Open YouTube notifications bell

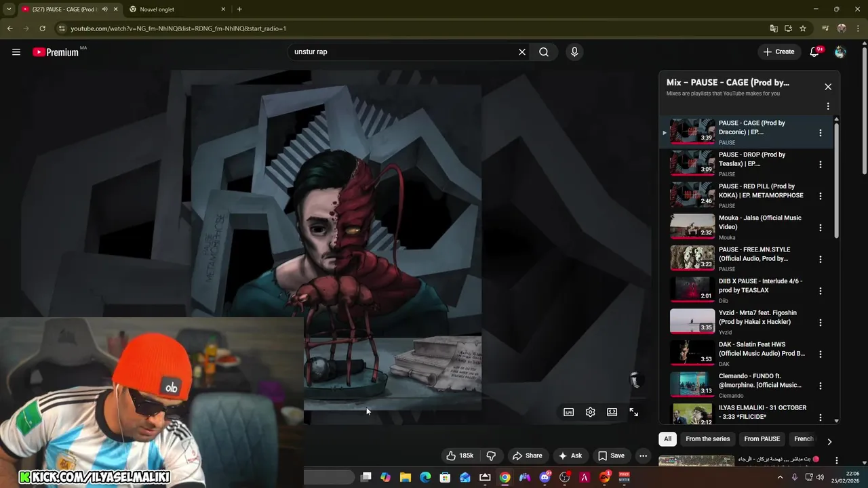click(x=815, y=52)
